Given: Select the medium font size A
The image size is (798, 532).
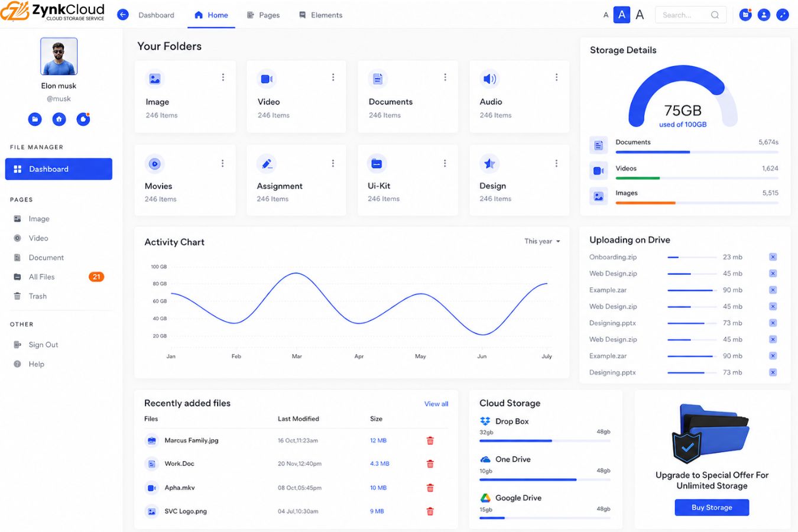Looking at the screenshot, I should coord(621,15).
